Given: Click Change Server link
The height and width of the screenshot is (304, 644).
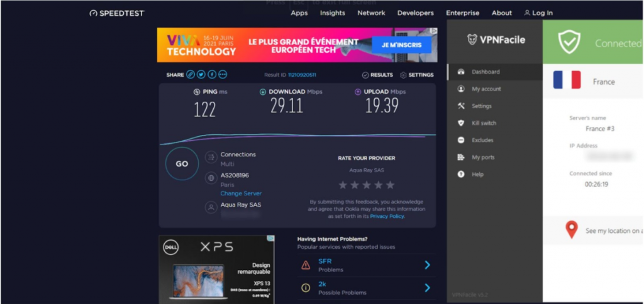Looking at the screenshot, I should pyautogui.click(x=241, y=193).
